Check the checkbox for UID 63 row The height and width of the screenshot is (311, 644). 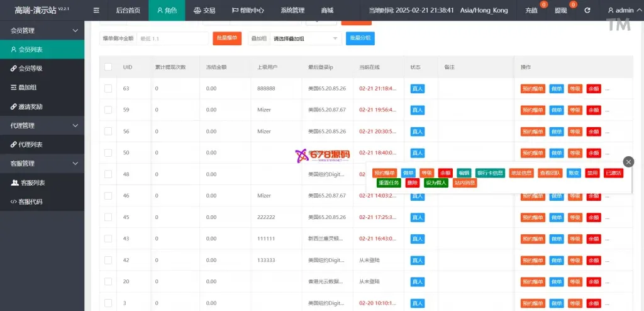tap(108, 88)
